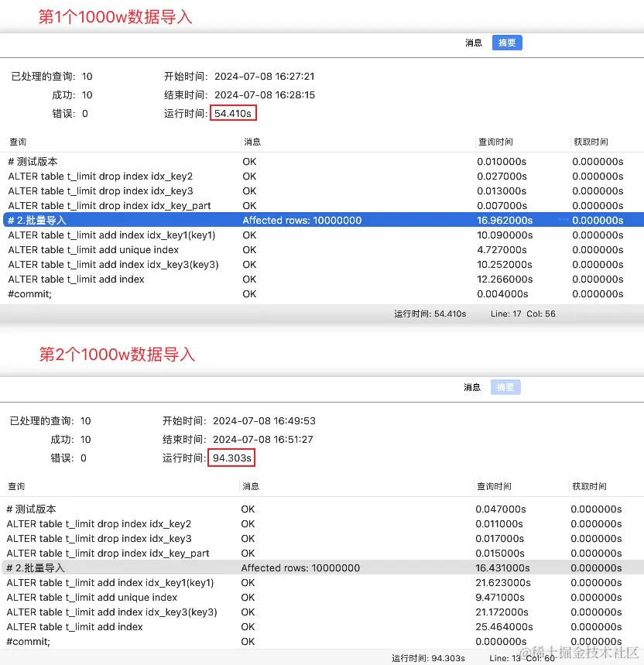
Task: Select row with query time 0.027000s
Action: click(x=324, y=176)
